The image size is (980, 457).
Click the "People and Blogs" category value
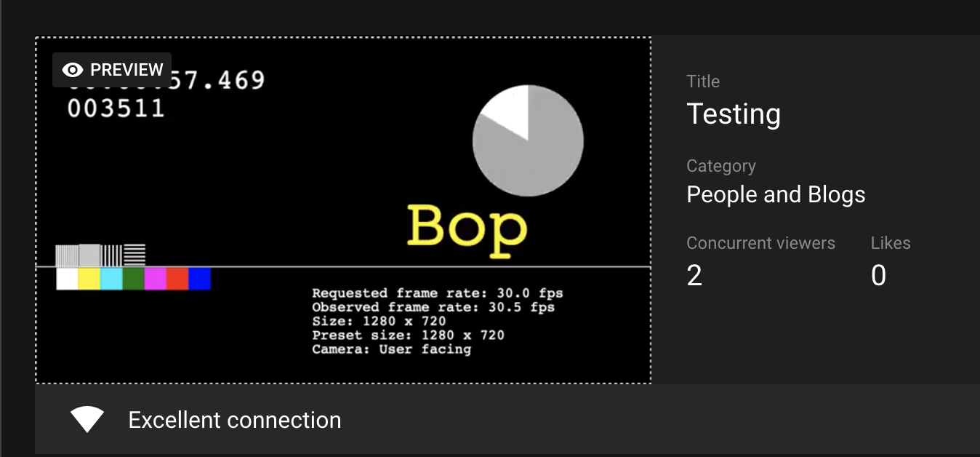(x=776, y=194)
